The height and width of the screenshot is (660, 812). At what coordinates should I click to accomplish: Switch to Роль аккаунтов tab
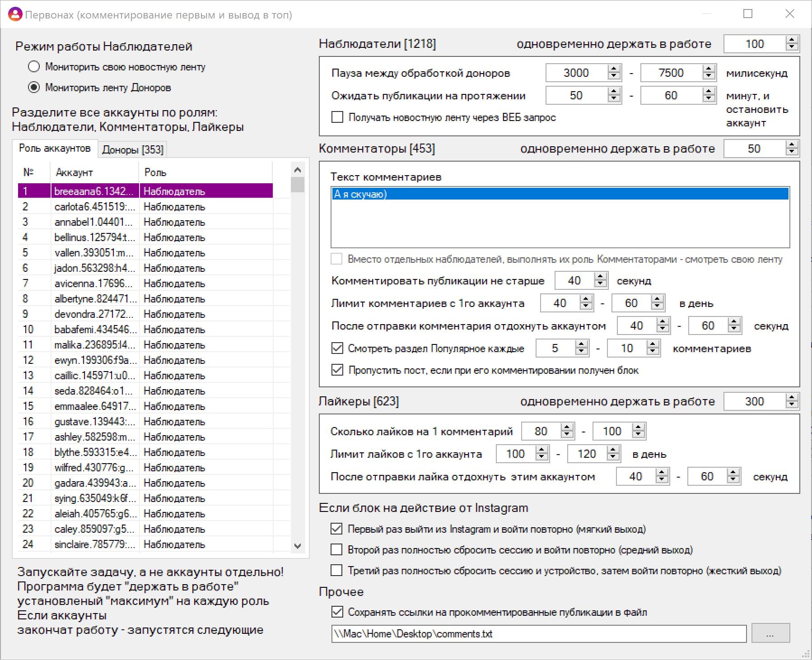coord(55,148)
